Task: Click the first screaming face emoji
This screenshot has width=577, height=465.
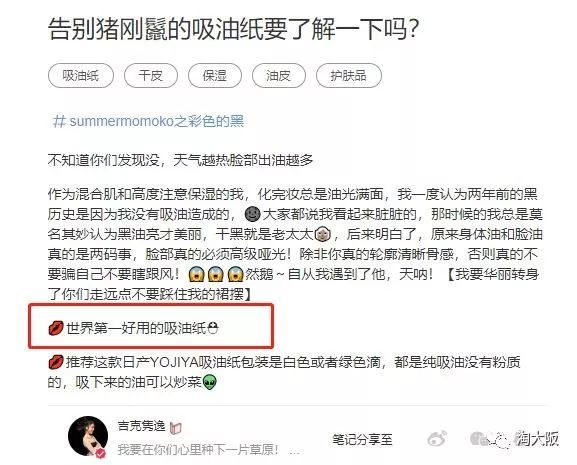Action: [196, 274]
